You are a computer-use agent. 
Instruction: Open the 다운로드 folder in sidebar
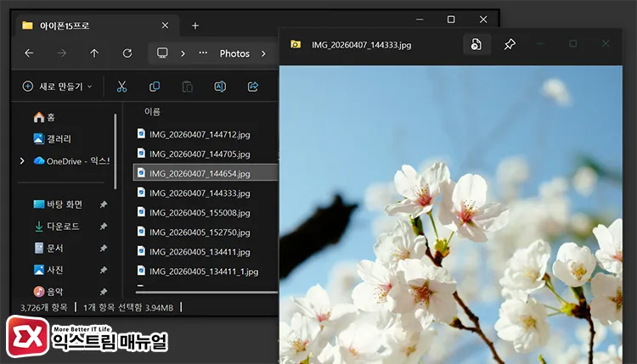tap(64, 227)
